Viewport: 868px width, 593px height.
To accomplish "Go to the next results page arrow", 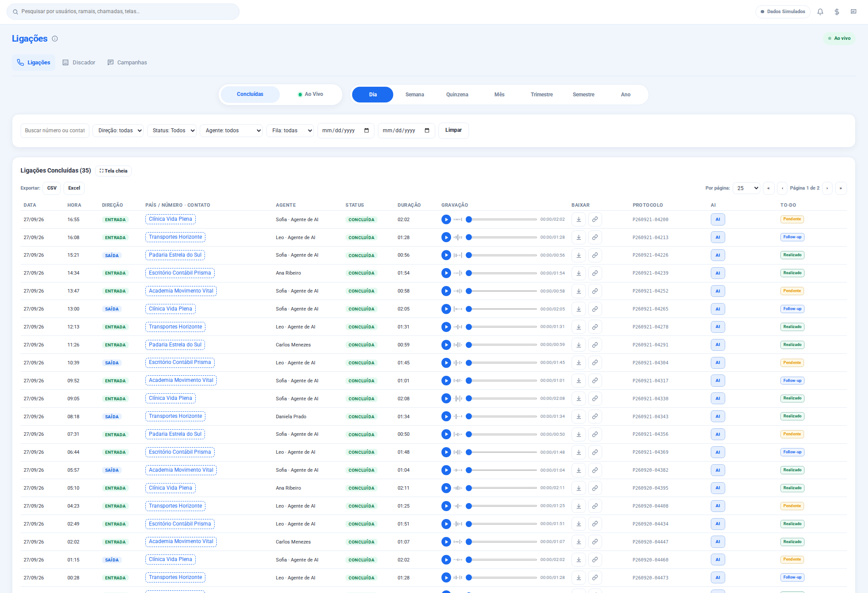I will click(x=827, y=188).
